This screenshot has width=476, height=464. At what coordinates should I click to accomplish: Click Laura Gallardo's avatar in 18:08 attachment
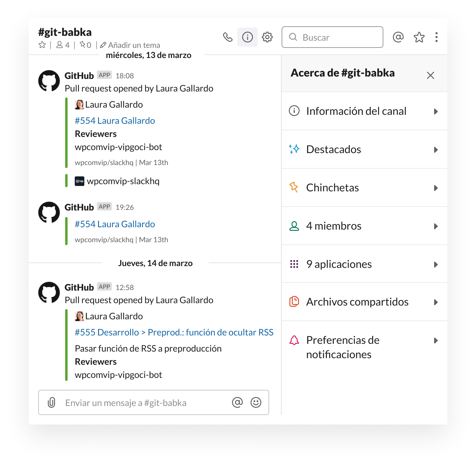(79, 105)
